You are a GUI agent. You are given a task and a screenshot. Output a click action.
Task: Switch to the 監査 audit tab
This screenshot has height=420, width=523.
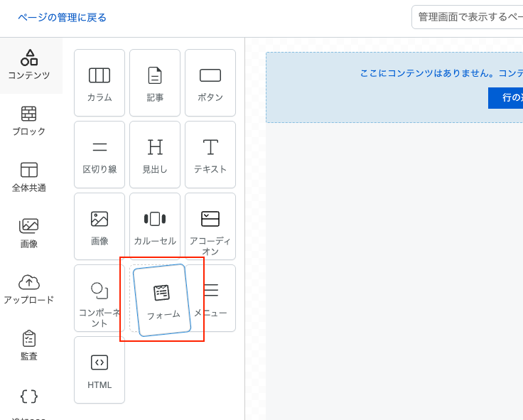click(29, 346)
